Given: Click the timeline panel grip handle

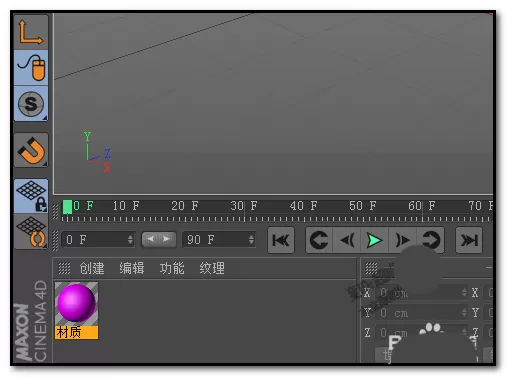Looking at the screenshot, I should [55, 212].
